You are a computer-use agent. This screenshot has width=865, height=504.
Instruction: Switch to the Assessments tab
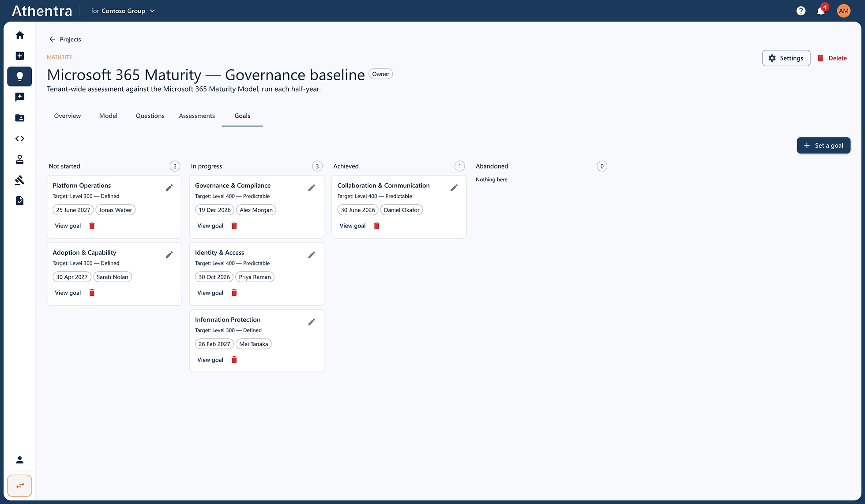click(x=197, y=116)
